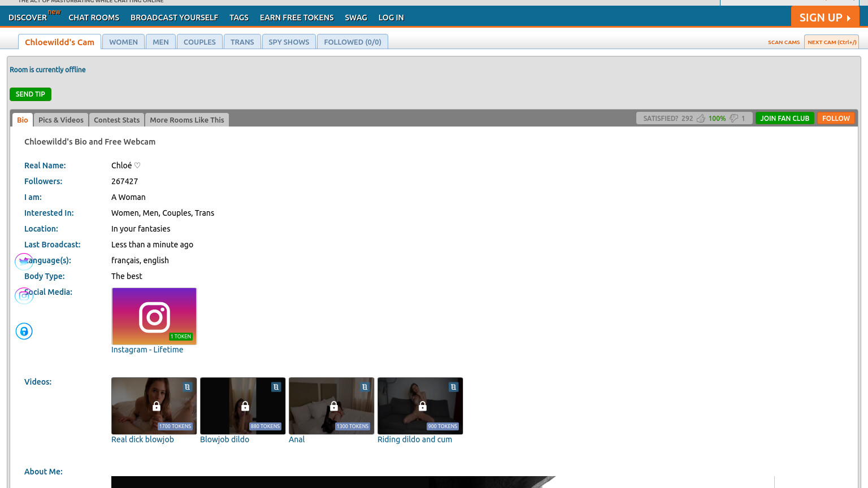Image resolution: width=868 pixels, height=488 pixels.
Task: Open Instagram - Lifetime link
Action: click(147, 350)
